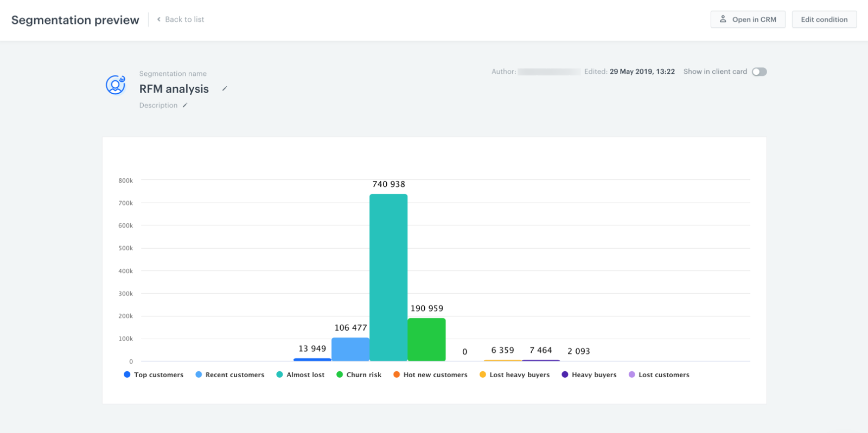Click the Back to list chevron arrow
Screen dimensions: 868x433
159,20
